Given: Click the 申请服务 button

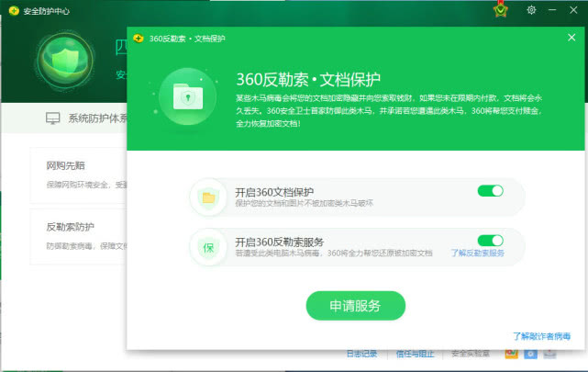Looking at the screenshot, I should 356,306.
